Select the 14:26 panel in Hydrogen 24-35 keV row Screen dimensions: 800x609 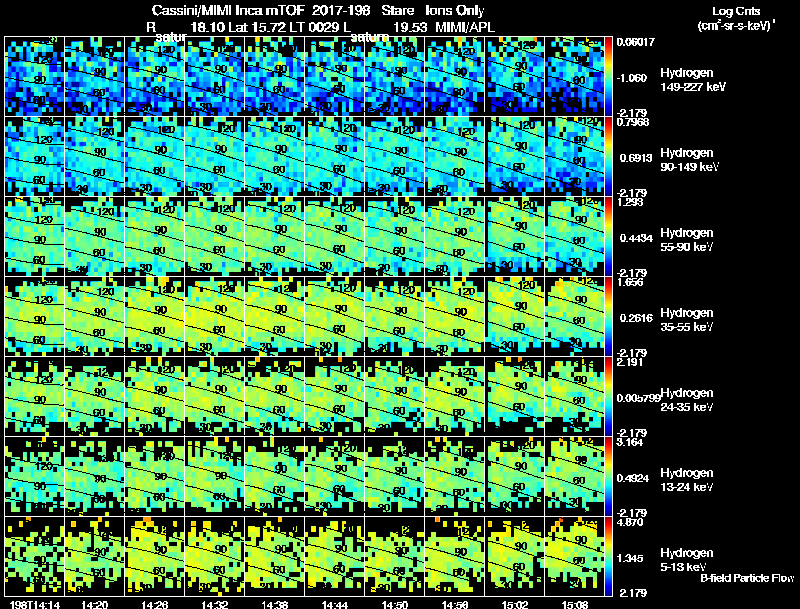pos(155,396)
